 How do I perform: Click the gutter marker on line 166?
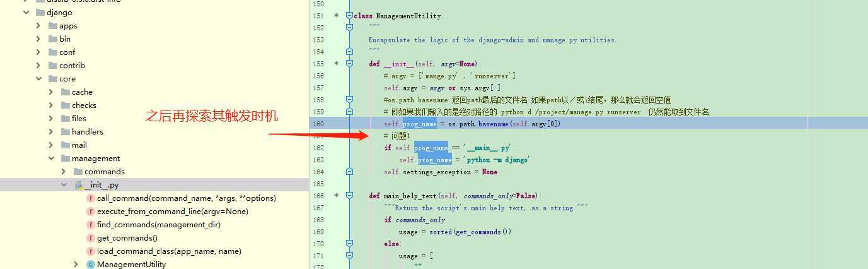pyautogui.click(x=336, y=195)
